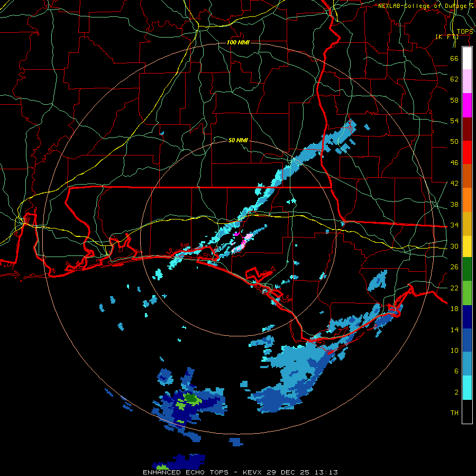Click the light blue 14 kft legend swatch
The height and width of the screenshot is (476, 476).
tap(467, 364)
